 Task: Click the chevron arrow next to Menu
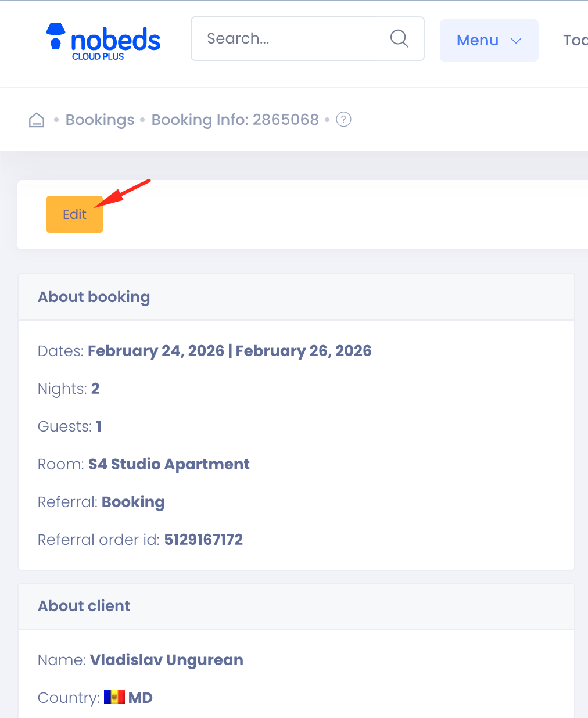pos(516,41)
